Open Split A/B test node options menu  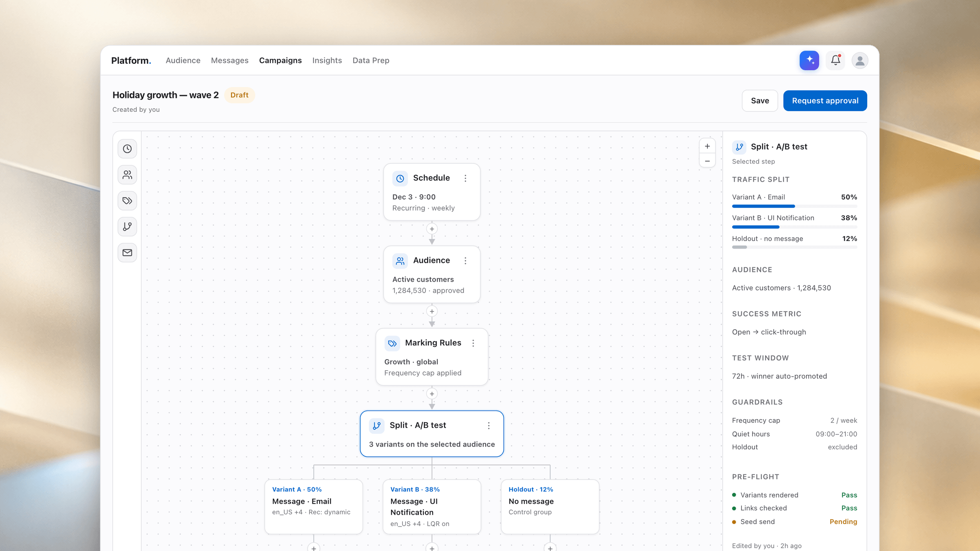[x=489, y=426]
